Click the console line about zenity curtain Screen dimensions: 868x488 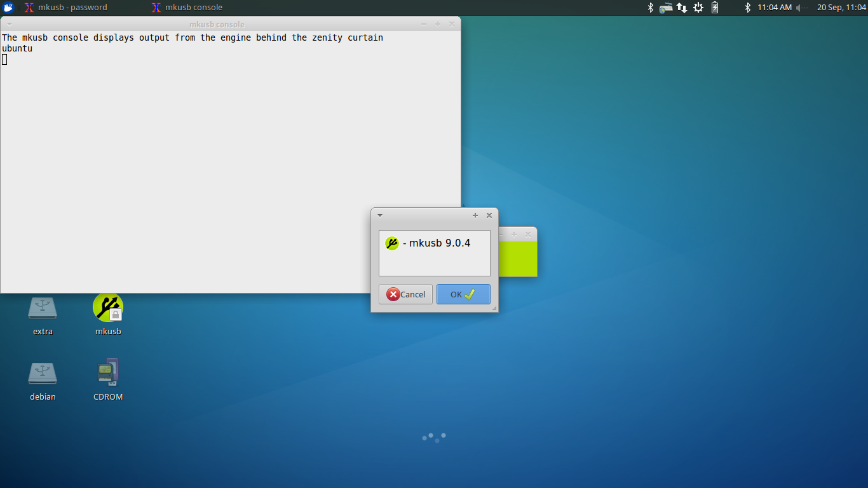tap(193, 37)
